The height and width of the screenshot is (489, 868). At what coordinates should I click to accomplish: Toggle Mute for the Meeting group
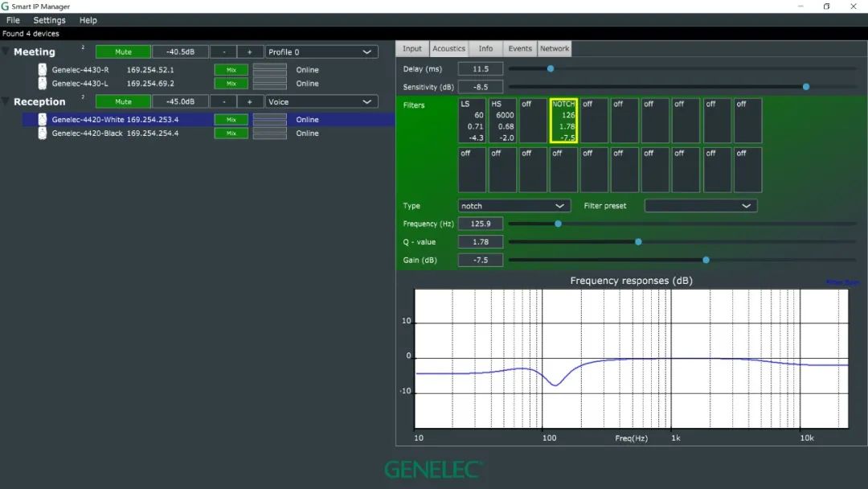pyautogui.click(x=123, y=51)
